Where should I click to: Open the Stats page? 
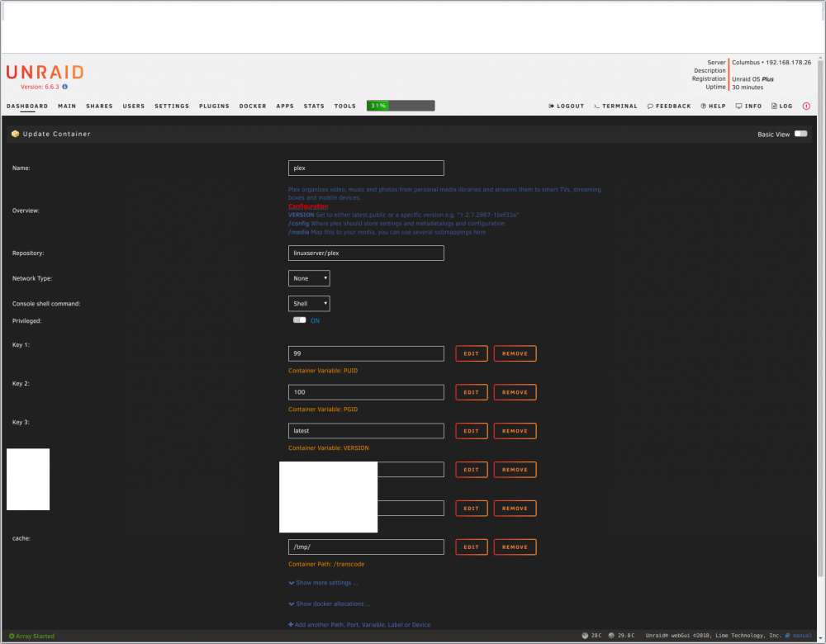pyautogui.click(x=314, y=106)
